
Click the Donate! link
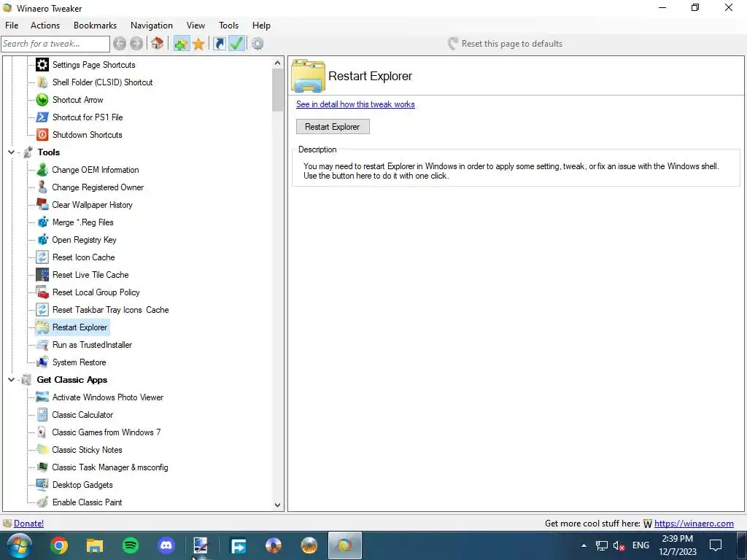(x=29, y=524)
